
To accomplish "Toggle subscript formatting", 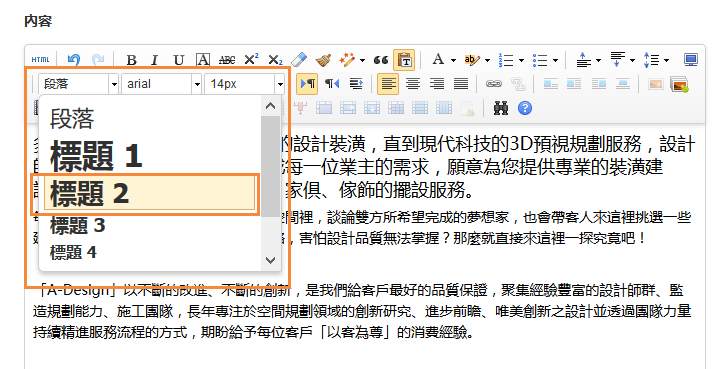I will pos(276,60).
